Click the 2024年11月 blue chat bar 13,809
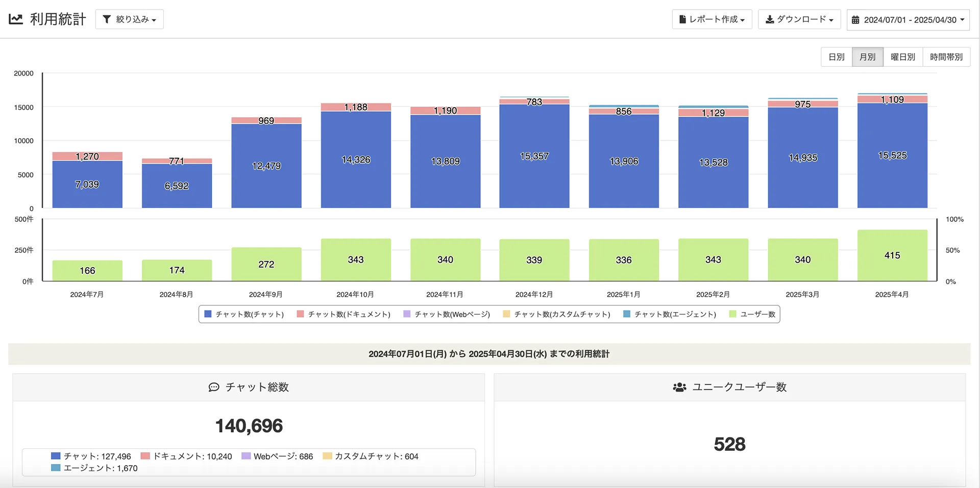Screen dimensions: 980x488 click(x=446, y=161)
